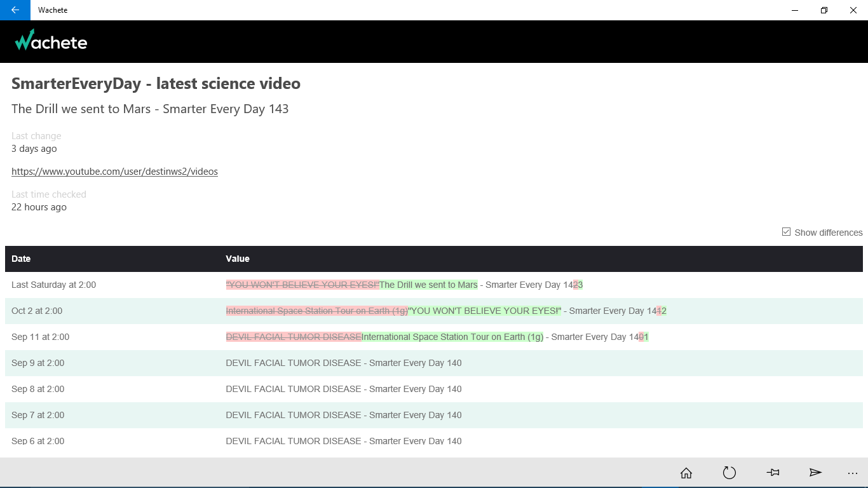The width and height of the screenshot is (868, 488).
Task: Minimize the Wachete window
Action: pos(795,10)
